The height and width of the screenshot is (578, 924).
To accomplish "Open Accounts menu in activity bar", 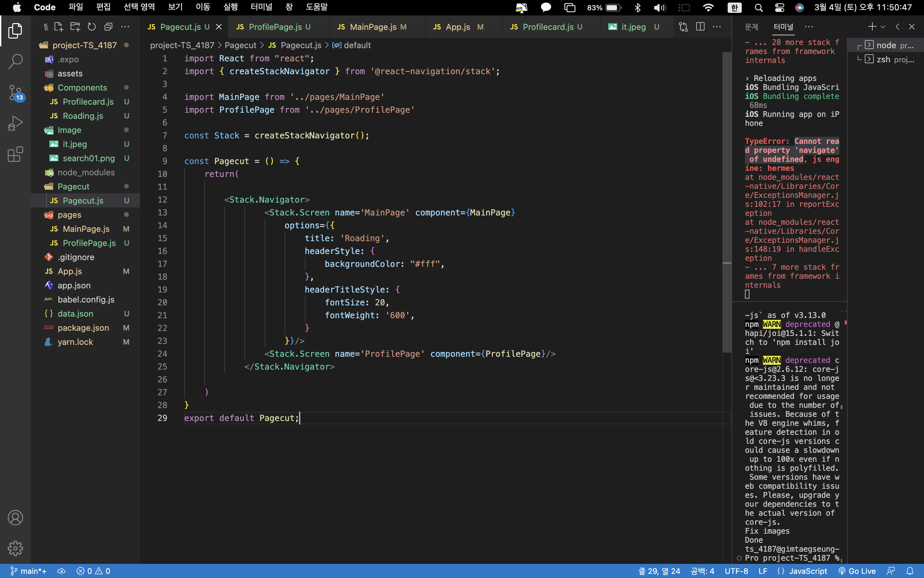I will (15, 518).
